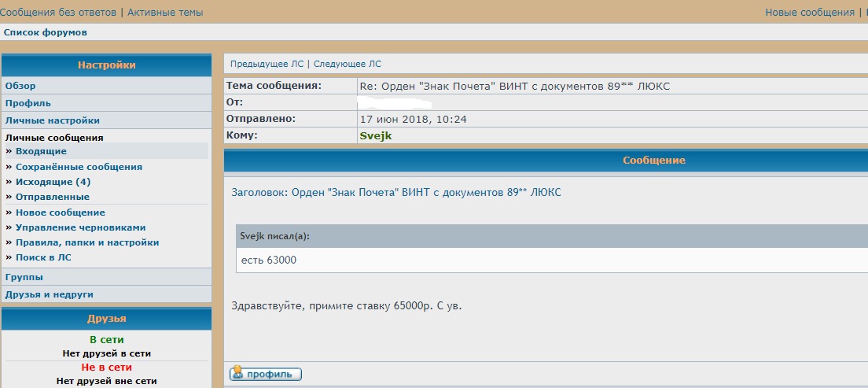Go to Новые сообщения

pos(809,13)
